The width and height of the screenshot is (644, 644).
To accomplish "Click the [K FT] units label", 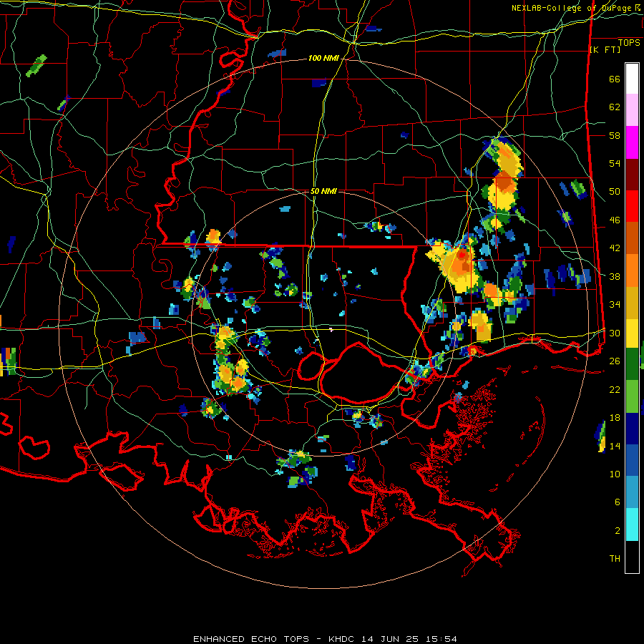I will 605,50.
